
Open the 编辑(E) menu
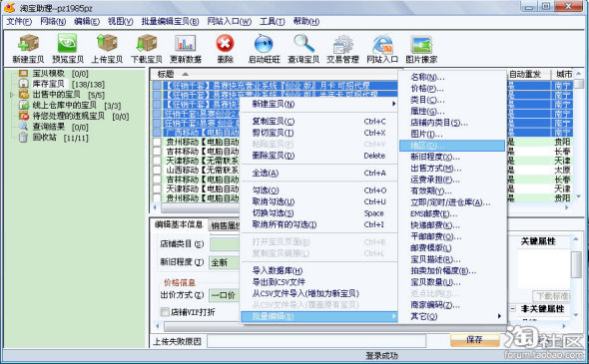pyautogui.click(x=87, y=21)
